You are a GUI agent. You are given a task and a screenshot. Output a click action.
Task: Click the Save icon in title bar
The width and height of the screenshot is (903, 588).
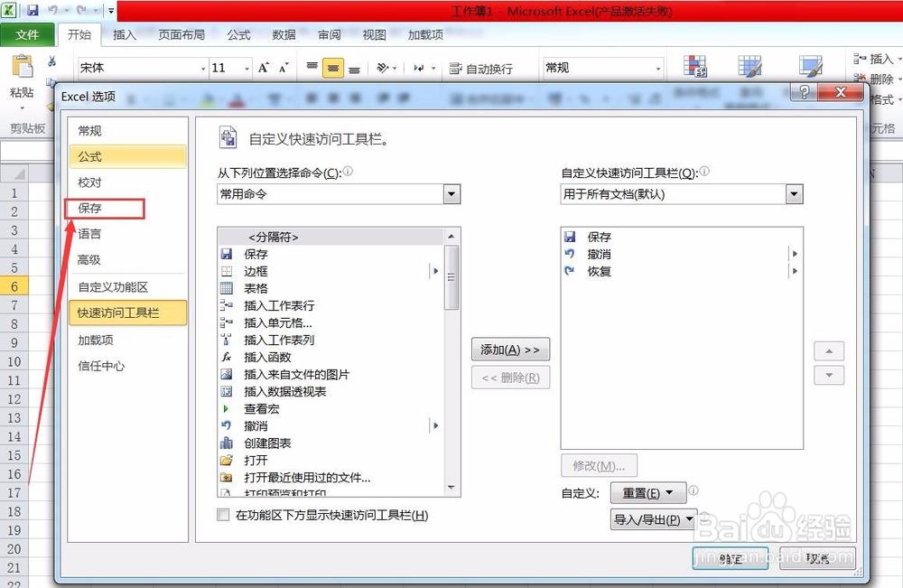33,10
